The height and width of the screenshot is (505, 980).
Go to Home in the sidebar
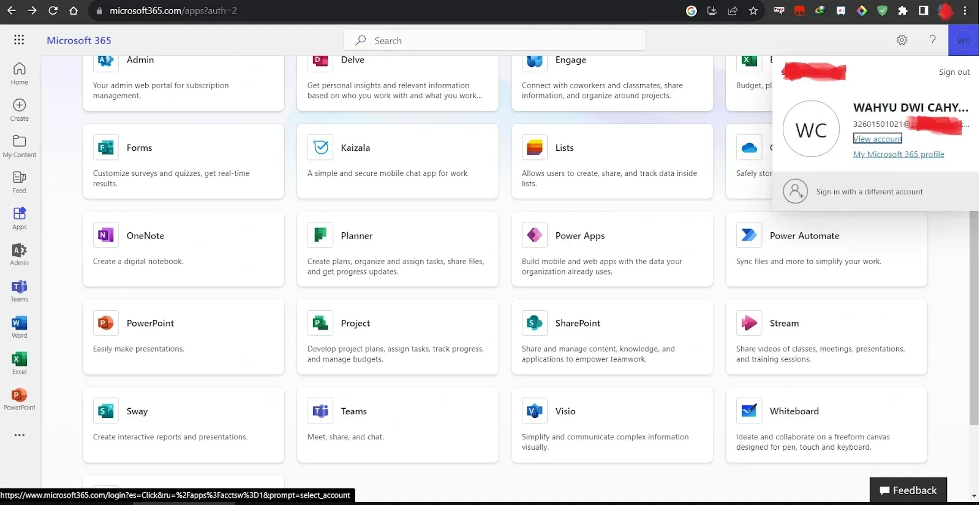pyautogui.click(x=20, y=74)
